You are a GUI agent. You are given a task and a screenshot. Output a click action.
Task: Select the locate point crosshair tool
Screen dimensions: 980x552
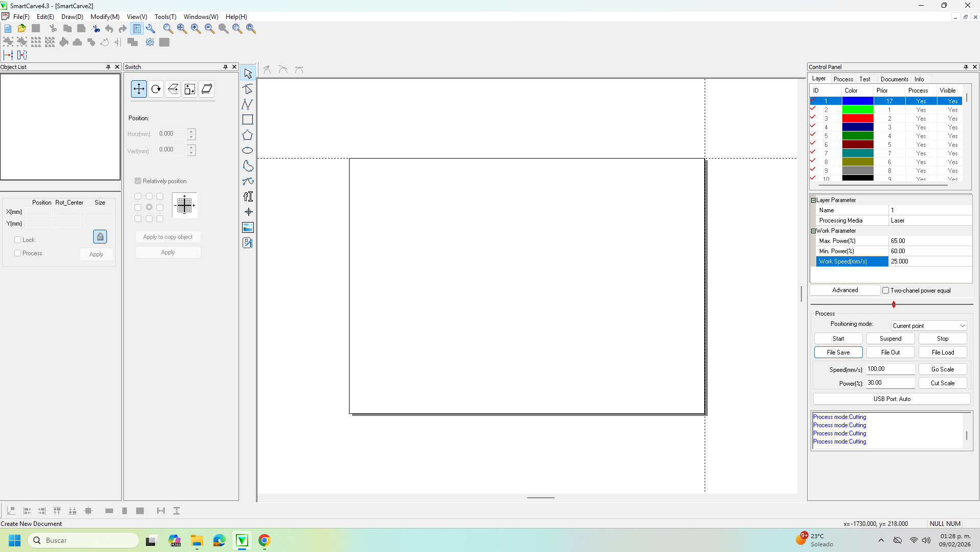point(248,212)
